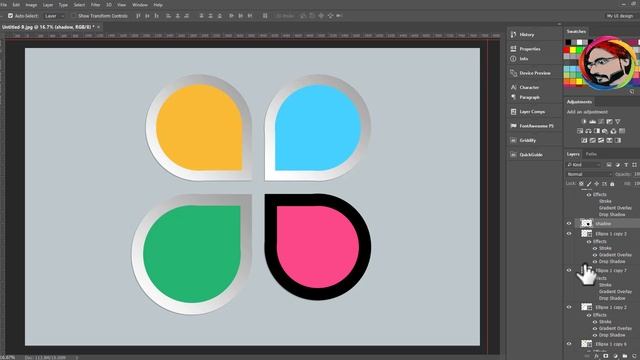Click lock image pixels brush icon
The image size is (640, 360).
589,184
